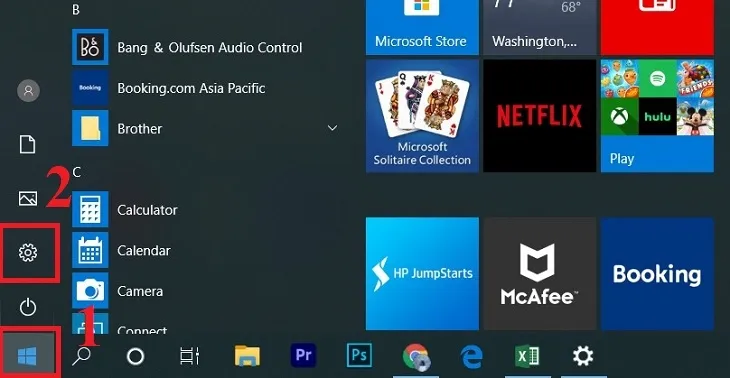Click the Calculator app icon

[x=90, y=209]
